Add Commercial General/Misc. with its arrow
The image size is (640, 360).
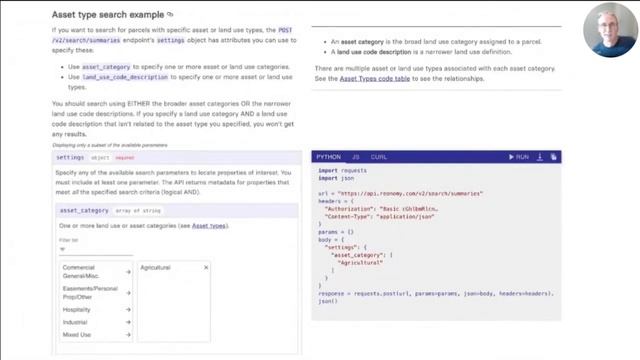(128, 272)
